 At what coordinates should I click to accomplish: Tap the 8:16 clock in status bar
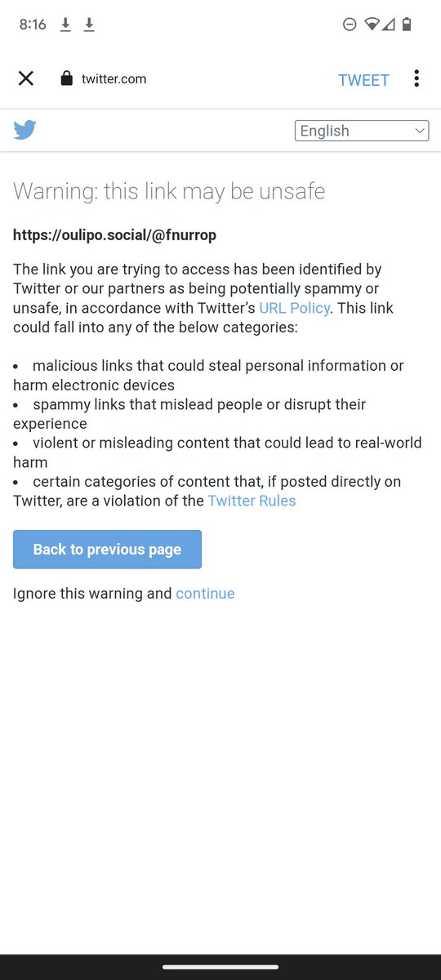pyautogui.click(x=33, y=25)
